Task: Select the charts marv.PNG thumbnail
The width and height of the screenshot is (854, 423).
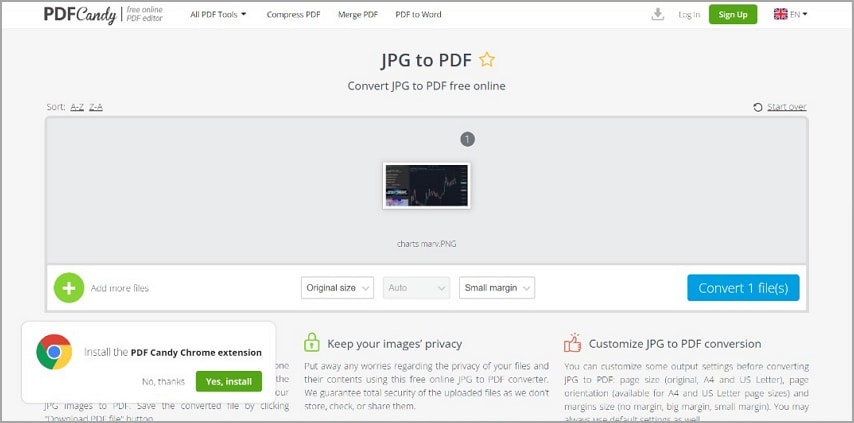Action: pos(426,185)
